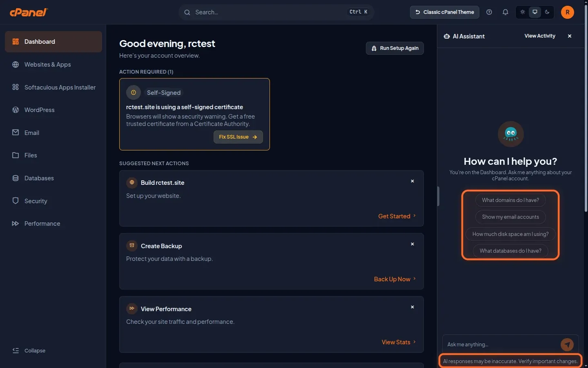Open the notifications bell
This screenshot has width=588, height=368.
(x=505, y=12)
